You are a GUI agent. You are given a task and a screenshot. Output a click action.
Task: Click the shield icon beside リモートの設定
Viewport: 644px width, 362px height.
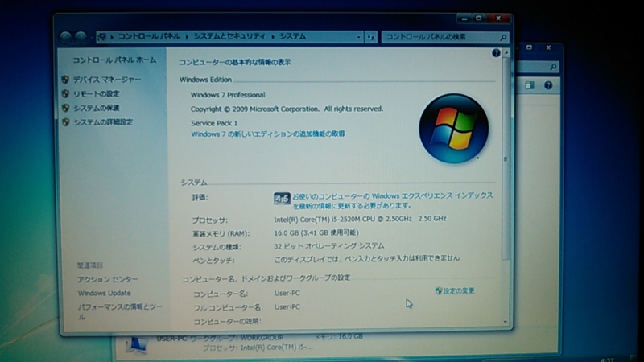65,93
